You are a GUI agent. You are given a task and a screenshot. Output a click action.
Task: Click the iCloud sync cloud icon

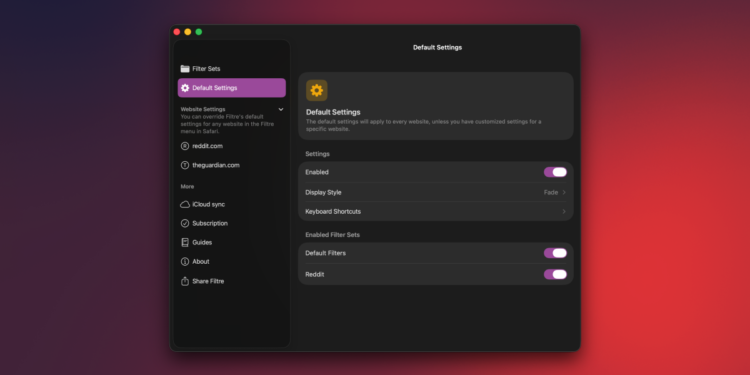click(185, 204)
